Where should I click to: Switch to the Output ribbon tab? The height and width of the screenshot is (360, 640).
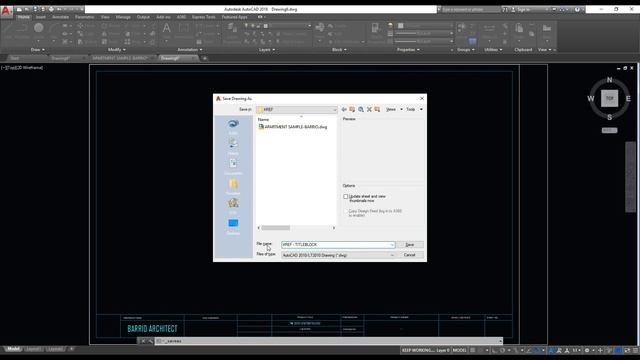pyautogui.click(x=143, y=17)
